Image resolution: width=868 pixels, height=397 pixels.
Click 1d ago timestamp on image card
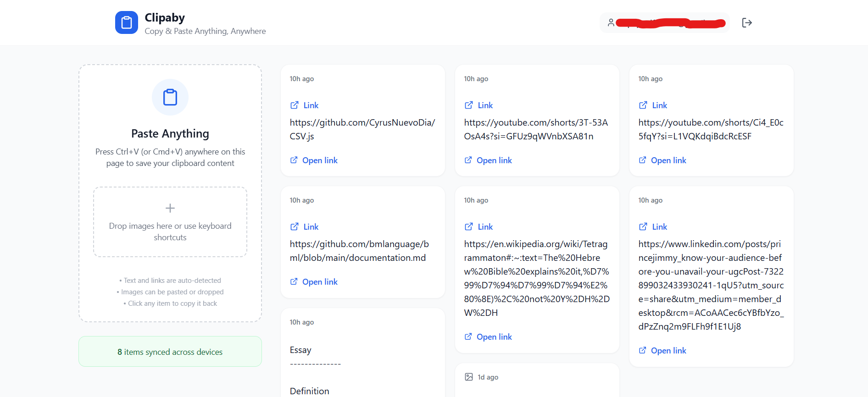tap(488, 377)
